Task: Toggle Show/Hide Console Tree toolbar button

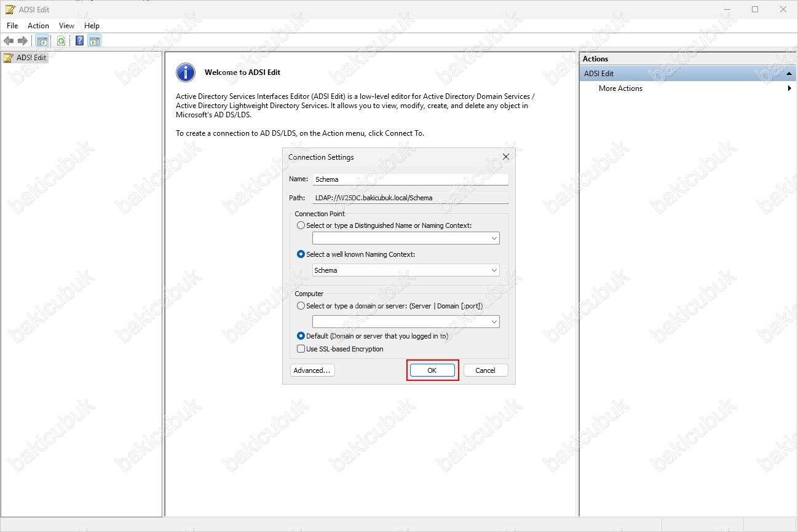Action: [x=42, y=41]
